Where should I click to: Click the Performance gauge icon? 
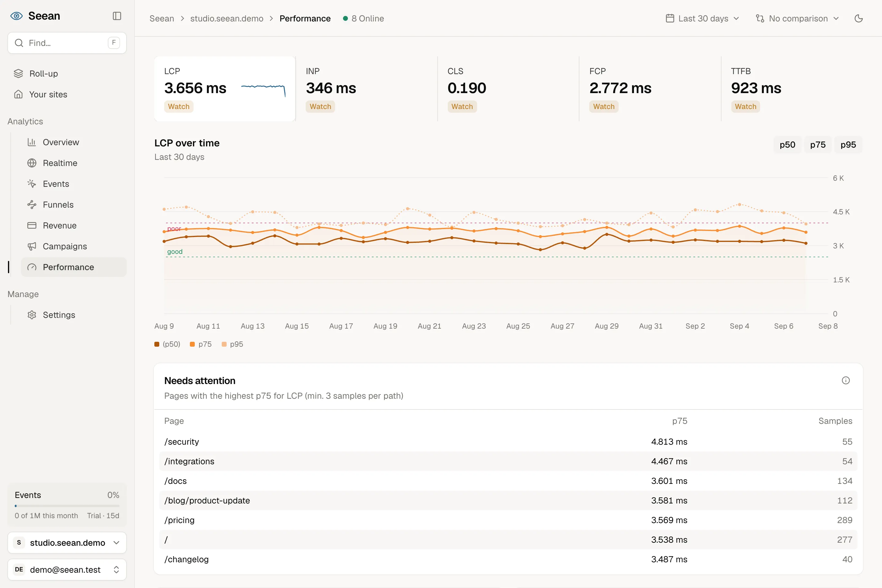[x=32, y=267]
